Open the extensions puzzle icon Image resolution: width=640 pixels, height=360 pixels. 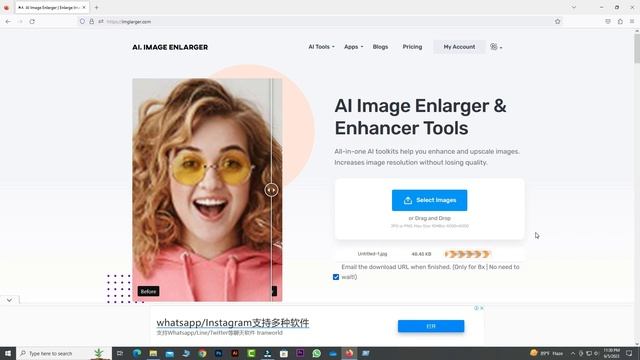[620, 21]
